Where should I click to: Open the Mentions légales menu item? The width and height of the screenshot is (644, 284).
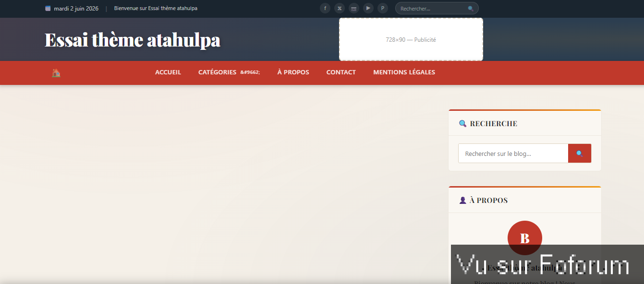(x=404, y=72)
